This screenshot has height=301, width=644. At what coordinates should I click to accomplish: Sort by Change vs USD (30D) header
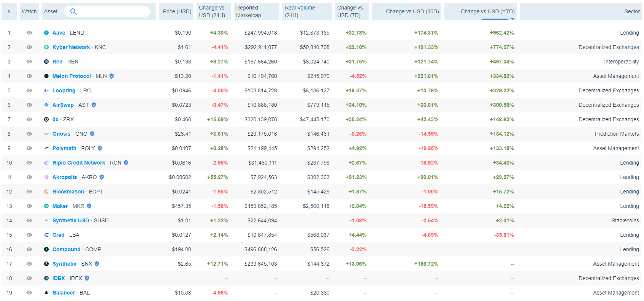point(412,11)
